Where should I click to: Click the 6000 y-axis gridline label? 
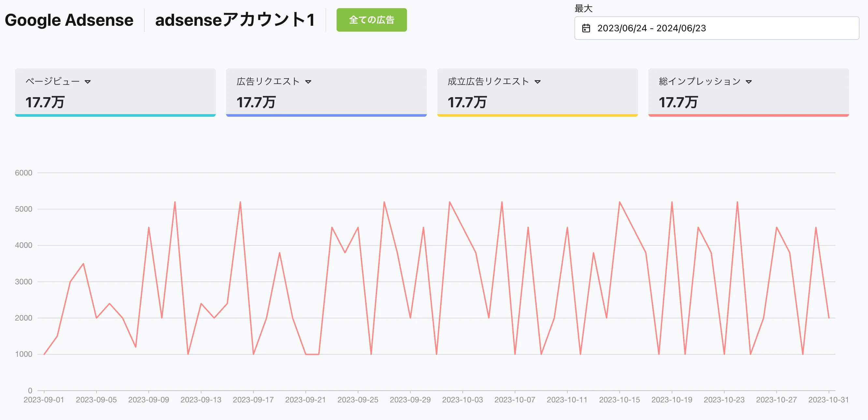[x=23, y=173]
